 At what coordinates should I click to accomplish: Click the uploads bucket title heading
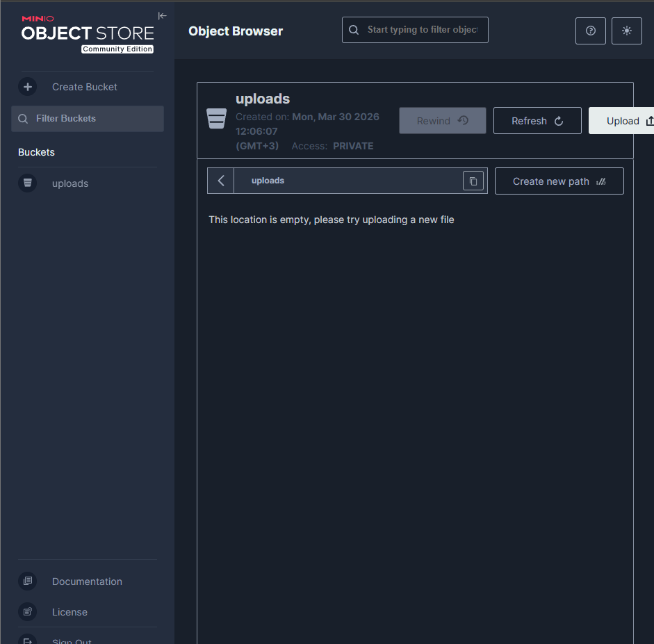tap(263, 99)
